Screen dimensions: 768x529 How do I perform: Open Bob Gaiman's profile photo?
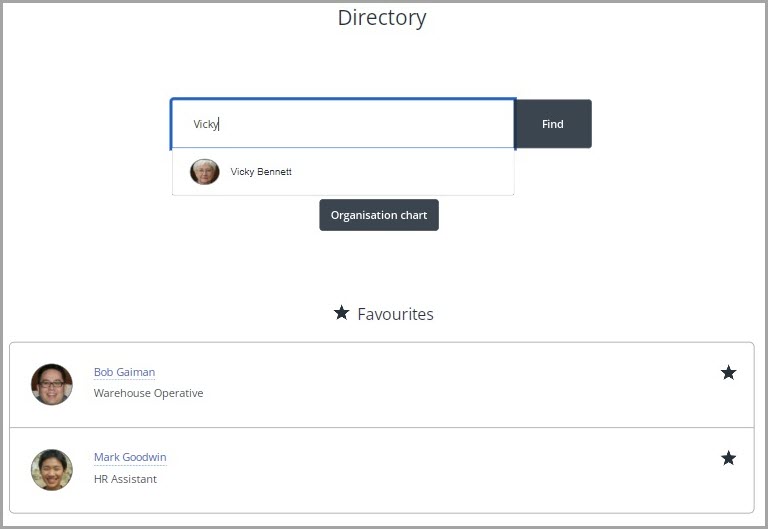[52, 384]
